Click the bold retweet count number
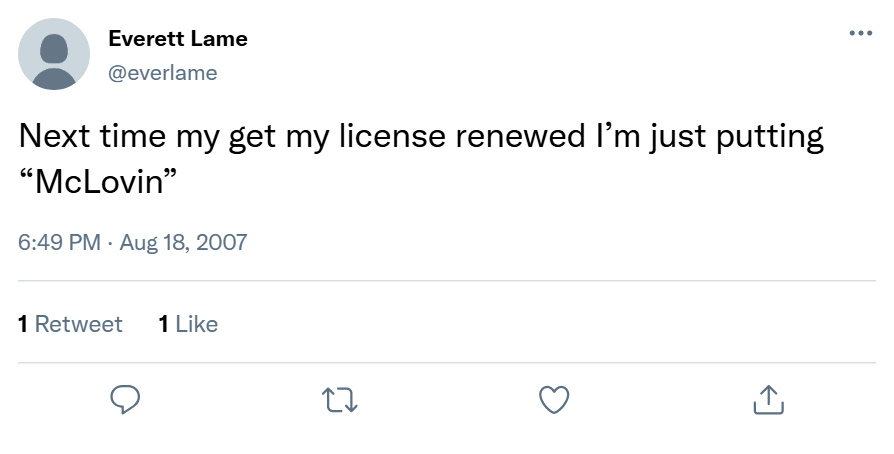The height and width of the screenshot is (454, 894). (23, 324)
